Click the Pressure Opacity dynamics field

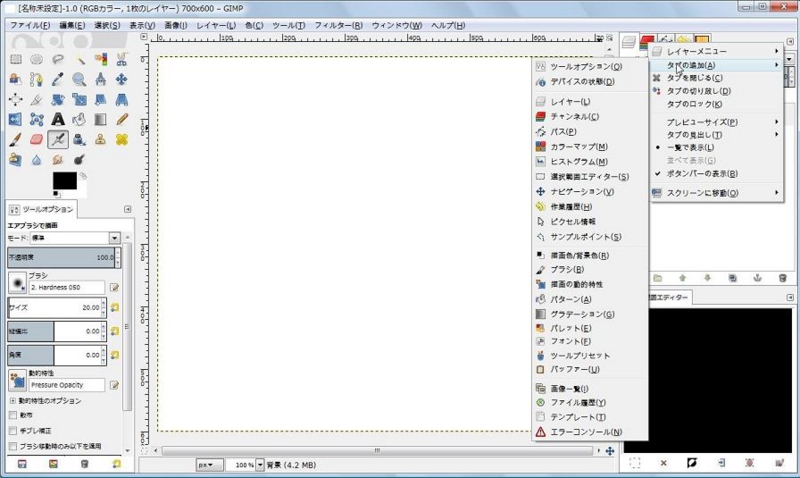pos(67,385)
